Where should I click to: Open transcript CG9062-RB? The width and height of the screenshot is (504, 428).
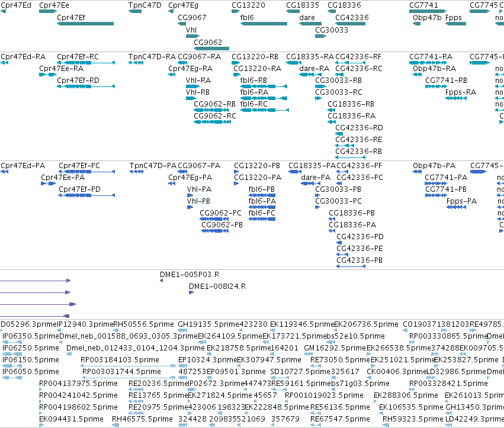coord(211,110)
